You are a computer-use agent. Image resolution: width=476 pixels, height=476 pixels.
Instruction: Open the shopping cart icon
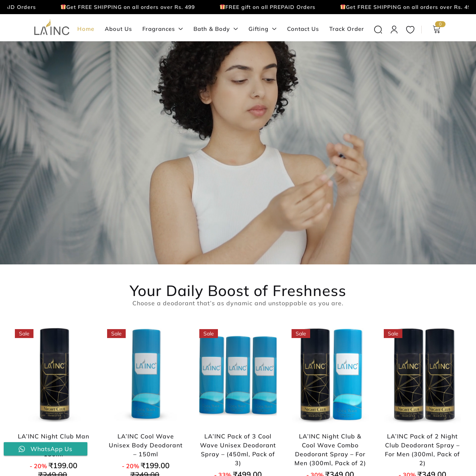tap(437, 29)
